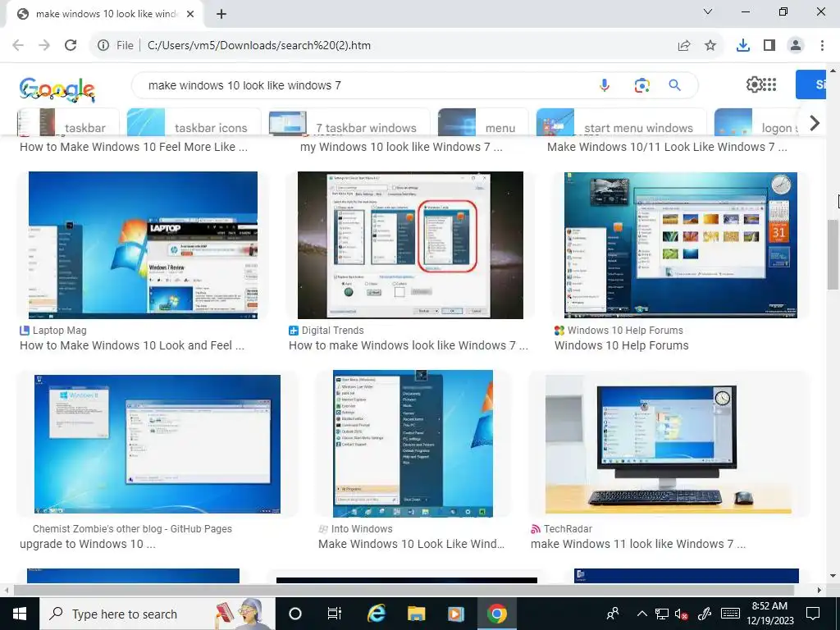Click the blue Sign in button
Image resolution: width=840 pixels, height=630 pixels.
810,84
